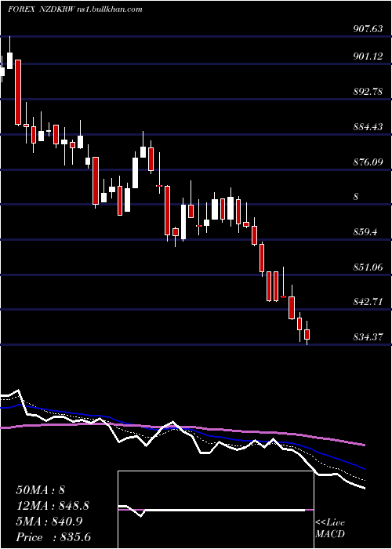Click the 12MA : 848.8 readout

coord(53,506)
